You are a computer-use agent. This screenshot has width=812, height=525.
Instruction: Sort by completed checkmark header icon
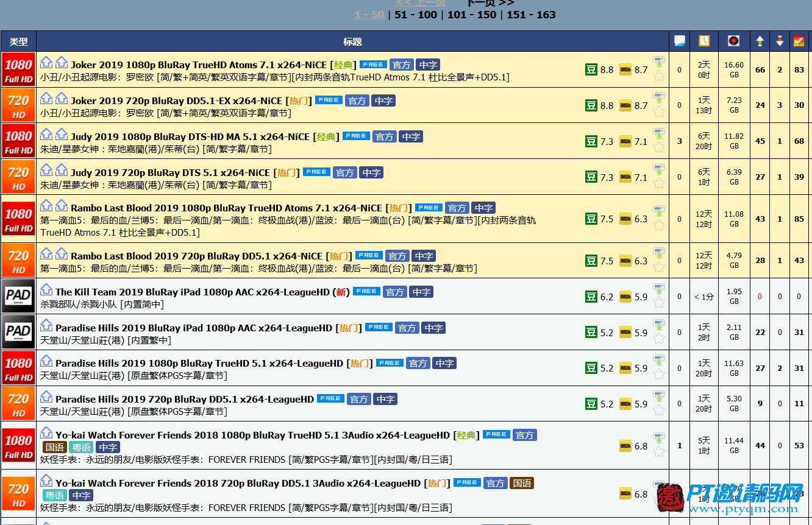pyautogui.click(x=799, y=41)
